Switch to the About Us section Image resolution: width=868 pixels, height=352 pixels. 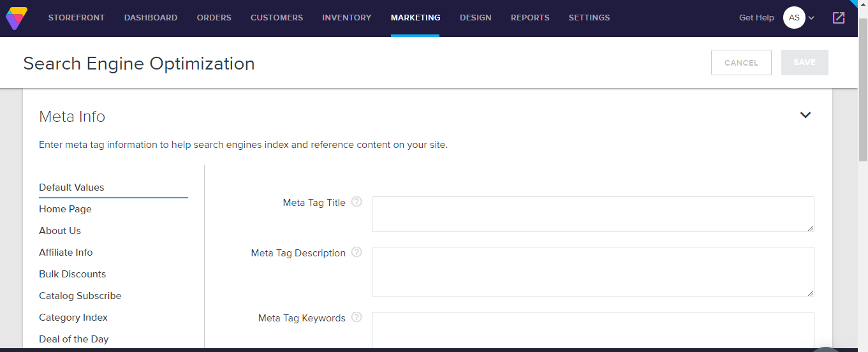tap(60, 231)
